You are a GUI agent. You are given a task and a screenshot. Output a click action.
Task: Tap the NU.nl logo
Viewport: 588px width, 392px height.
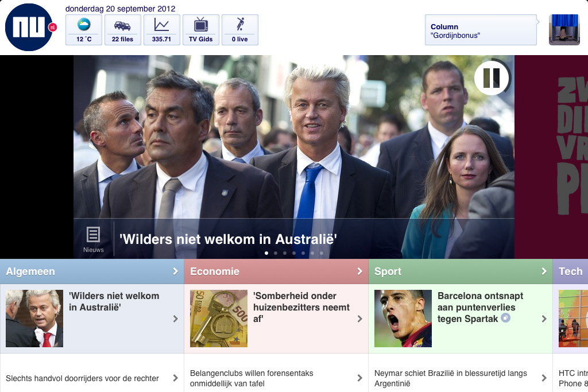pyautogui.click(x=29, y=27)
